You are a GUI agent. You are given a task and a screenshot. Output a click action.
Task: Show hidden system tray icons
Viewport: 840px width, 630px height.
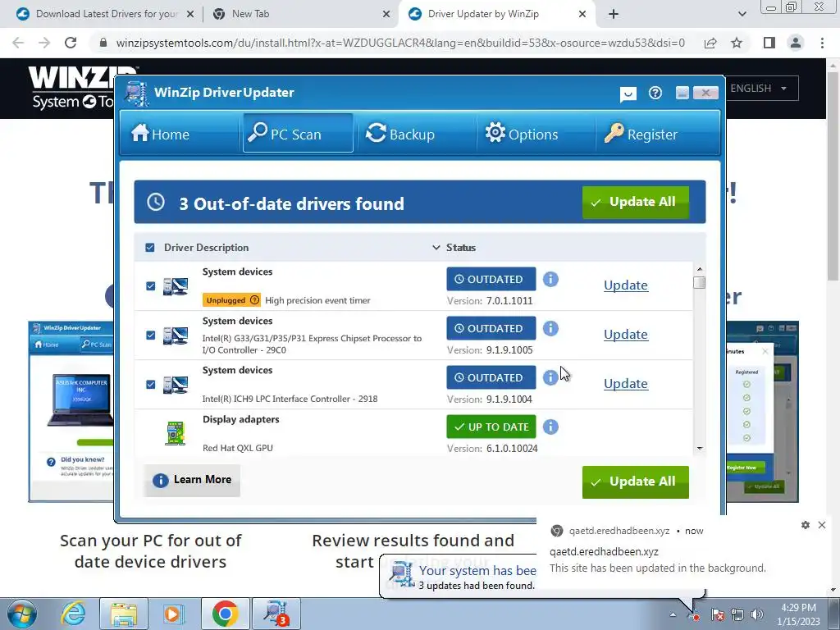(x=673, y=614)
